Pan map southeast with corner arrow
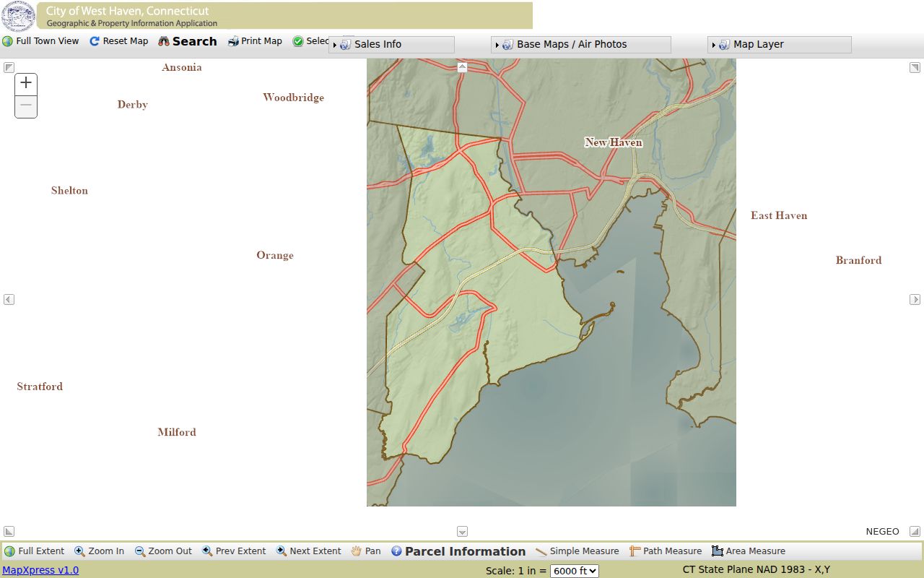Screen dimensions: 924x578 915,532
